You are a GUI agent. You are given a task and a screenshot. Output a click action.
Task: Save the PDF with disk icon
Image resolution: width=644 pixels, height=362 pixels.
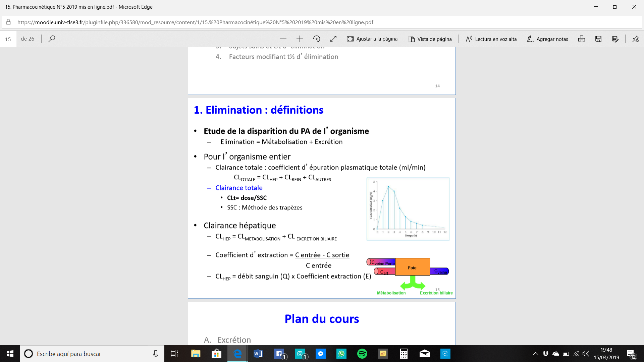598,39
